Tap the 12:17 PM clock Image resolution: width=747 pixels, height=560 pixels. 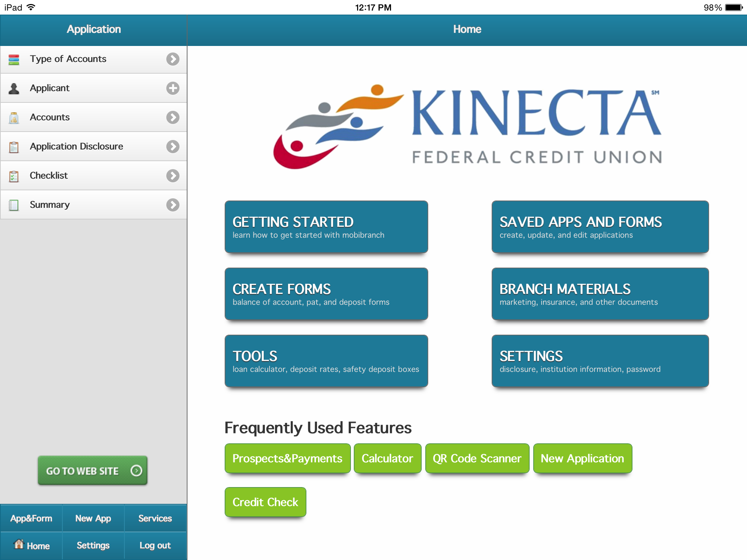pos(373,7)
